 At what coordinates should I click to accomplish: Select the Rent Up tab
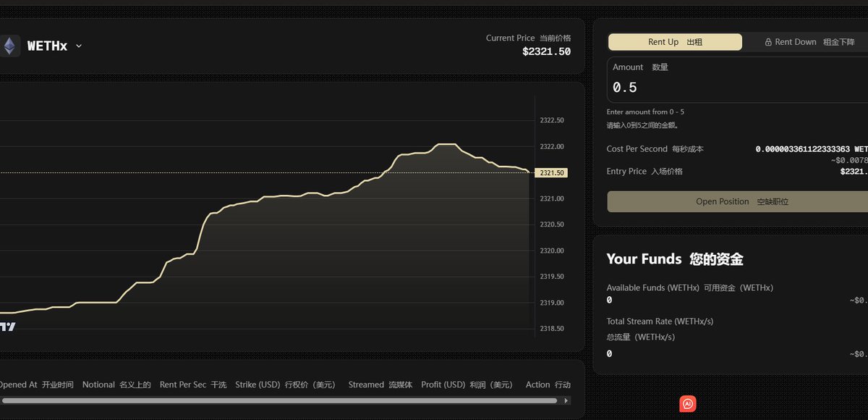pos(675,42)
